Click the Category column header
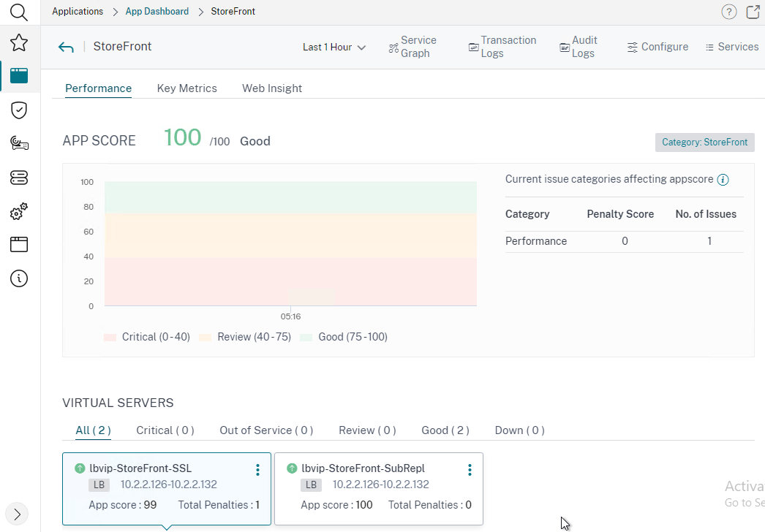 pos(527,214)
